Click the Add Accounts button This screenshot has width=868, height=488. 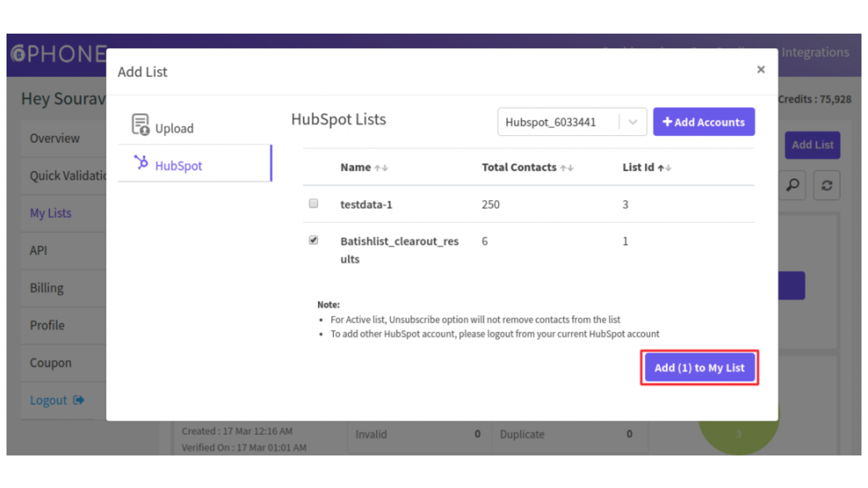pos(704,122)
